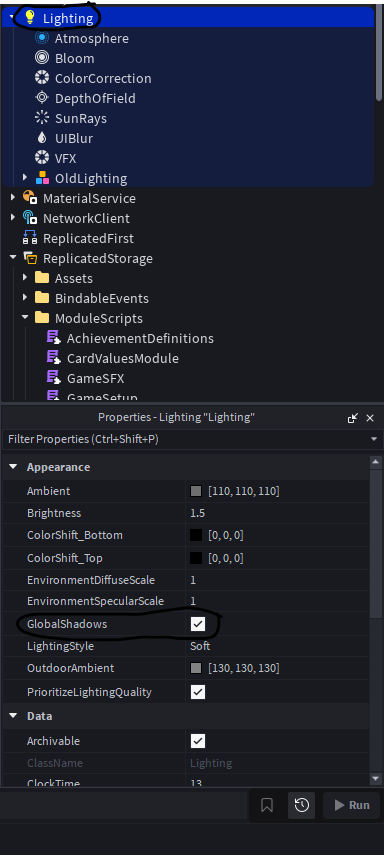The image size is (384, 855).
Task: Expand the OldLighting folder arrow
Action: pyautogui.click(x=25, y=178)
